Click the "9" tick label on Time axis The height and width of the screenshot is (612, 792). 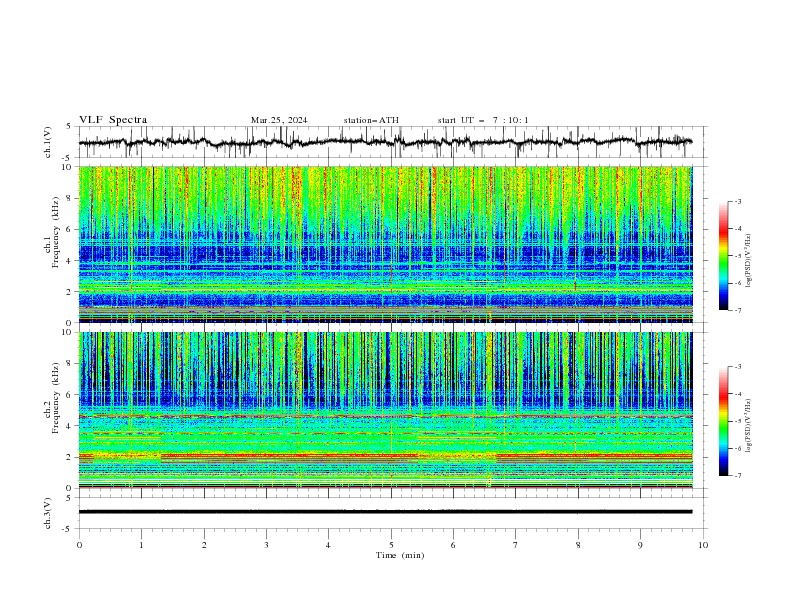pos(640,545)
